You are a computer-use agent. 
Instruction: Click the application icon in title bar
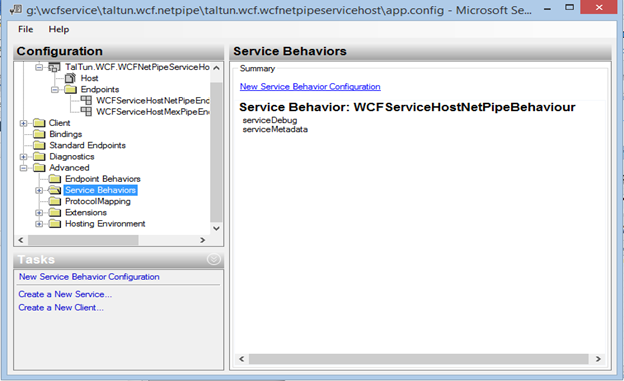pos(16,9)
